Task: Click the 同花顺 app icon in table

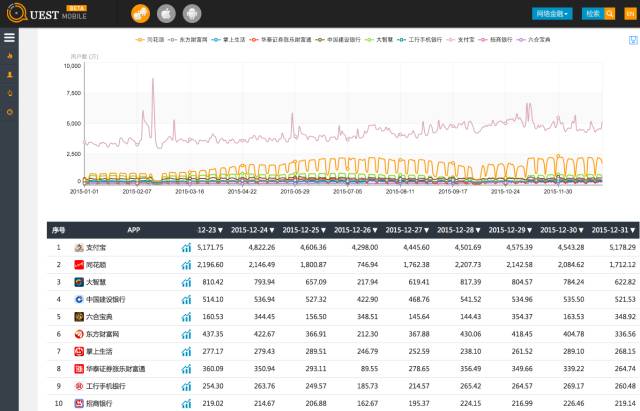Action: 79,265
